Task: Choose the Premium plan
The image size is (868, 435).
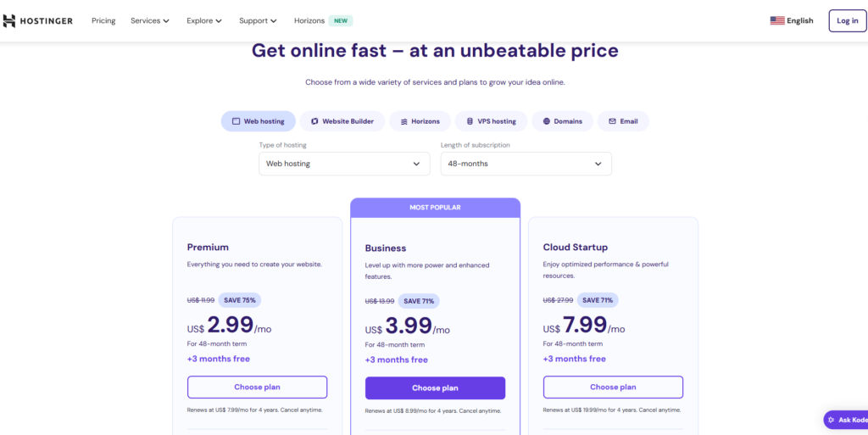Action: point(257,387)
